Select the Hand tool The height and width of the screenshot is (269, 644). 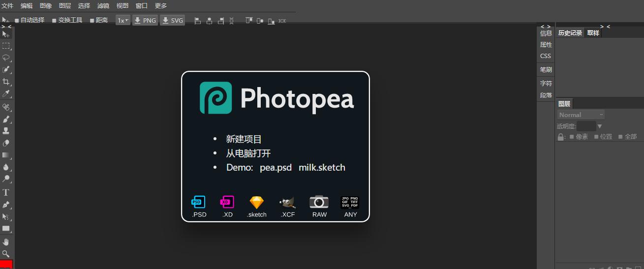pos(6,242)
